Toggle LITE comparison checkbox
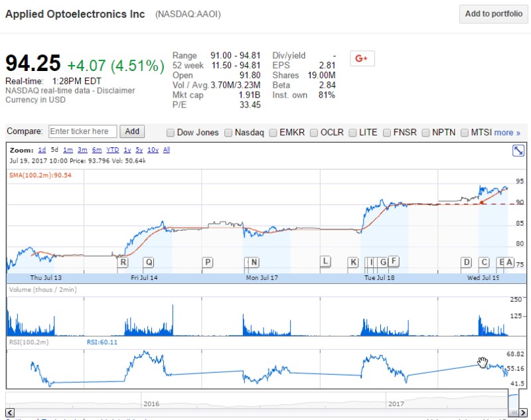 pyautogui.click(x=352, y=133)
